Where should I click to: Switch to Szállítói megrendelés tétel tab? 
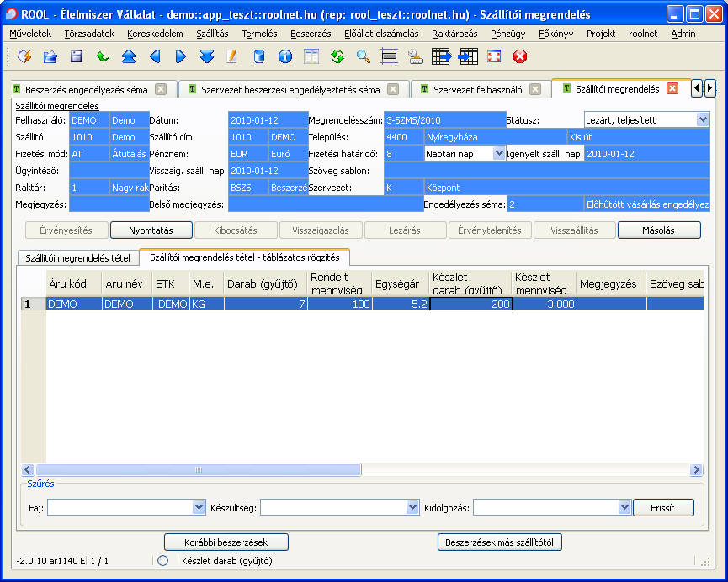click(x=77, y=257)
